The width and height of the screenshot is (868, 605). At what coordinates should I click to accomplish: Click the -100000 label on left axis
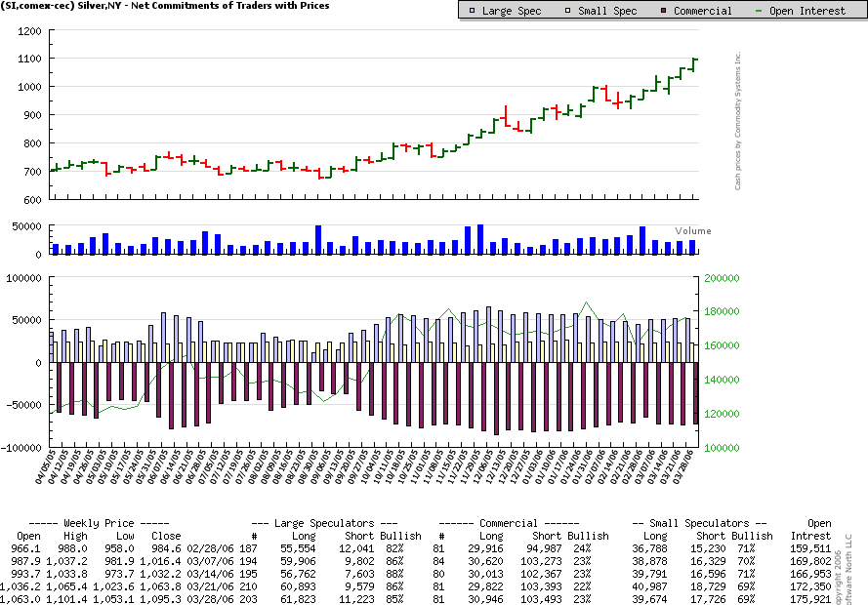pos(22,449)
